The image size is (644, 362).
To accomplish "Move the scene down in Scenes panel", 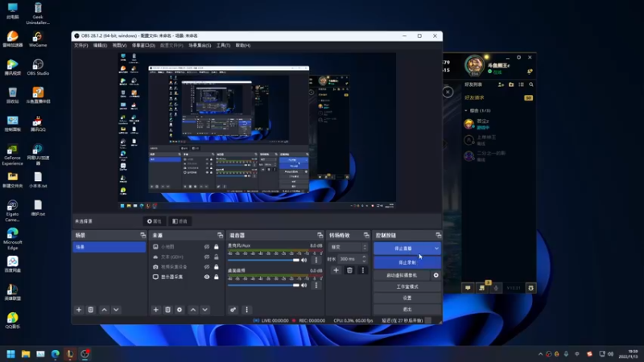I will click(116, 310).
